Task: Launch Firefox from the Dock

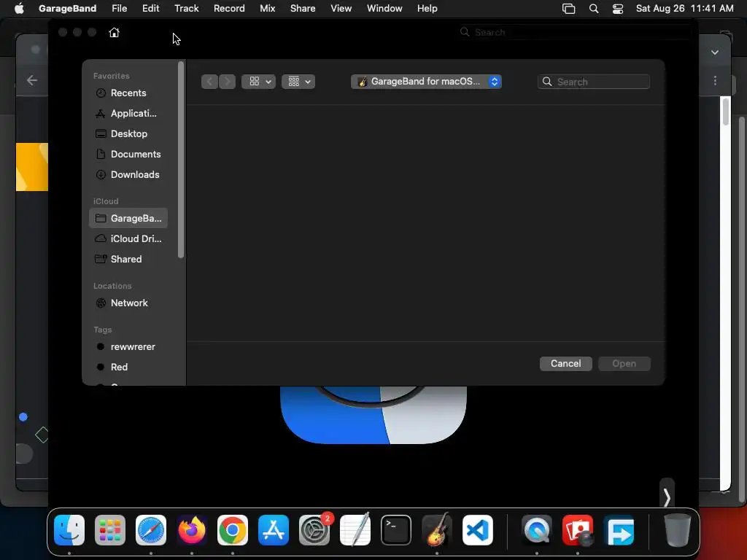Action: click(x=192, y=530)
